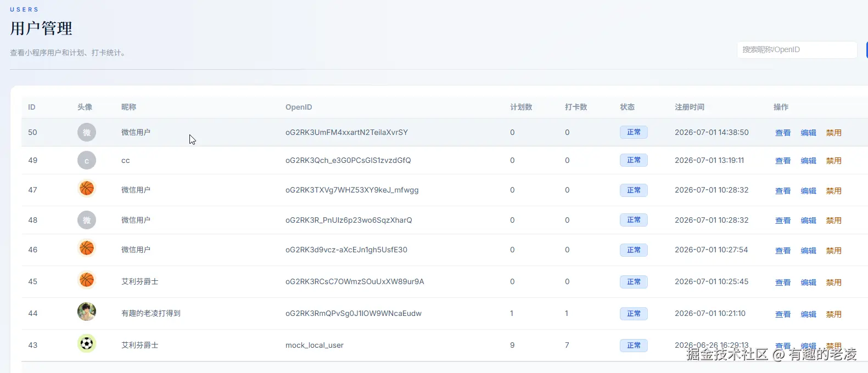868x373 pixels.
Task: Edit the user cc
Action: pos(808,161)
